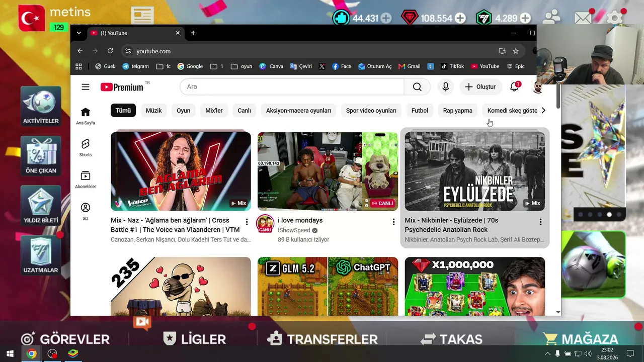Click the YouTube search field
Screen dimensions: 644x362
point(292,87)
